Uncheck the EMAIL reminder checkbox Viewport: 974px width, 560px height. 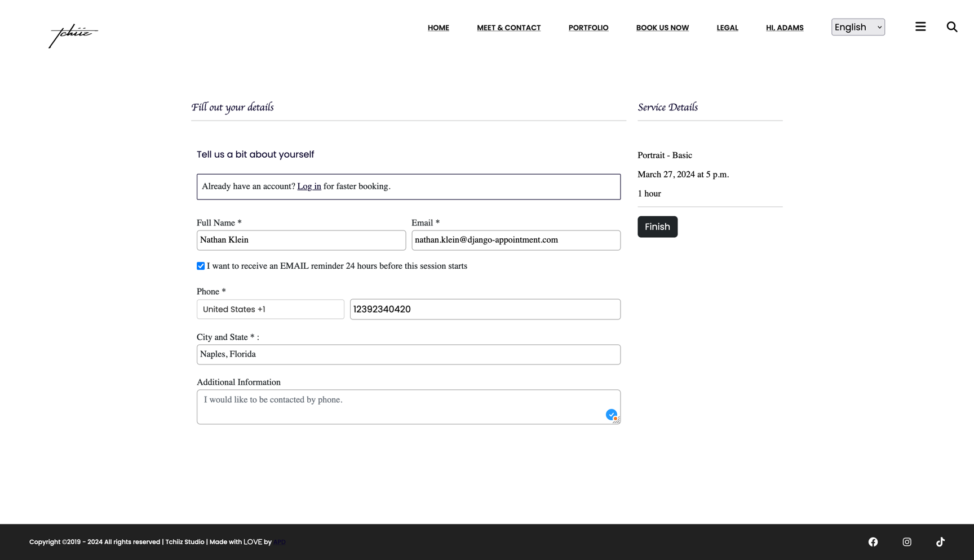click(x=201, y=266)
